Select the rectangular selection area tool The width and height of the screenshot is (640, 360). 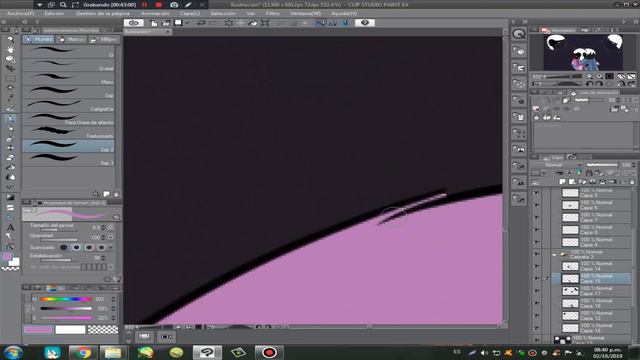(x=10, y=78)
